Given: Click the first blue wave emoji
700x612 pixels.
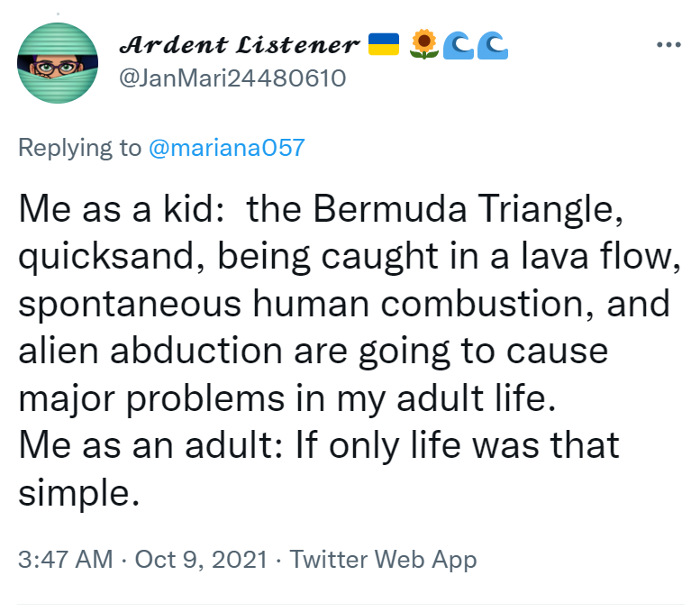Looking at the screenshot, I should point(460,42).
